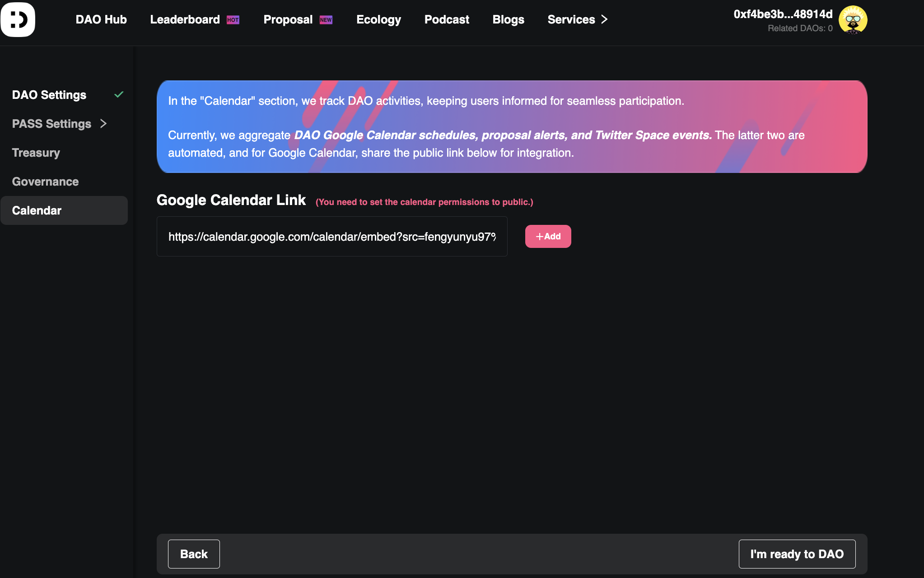Click the user avatar profile icon

[853, 20]
